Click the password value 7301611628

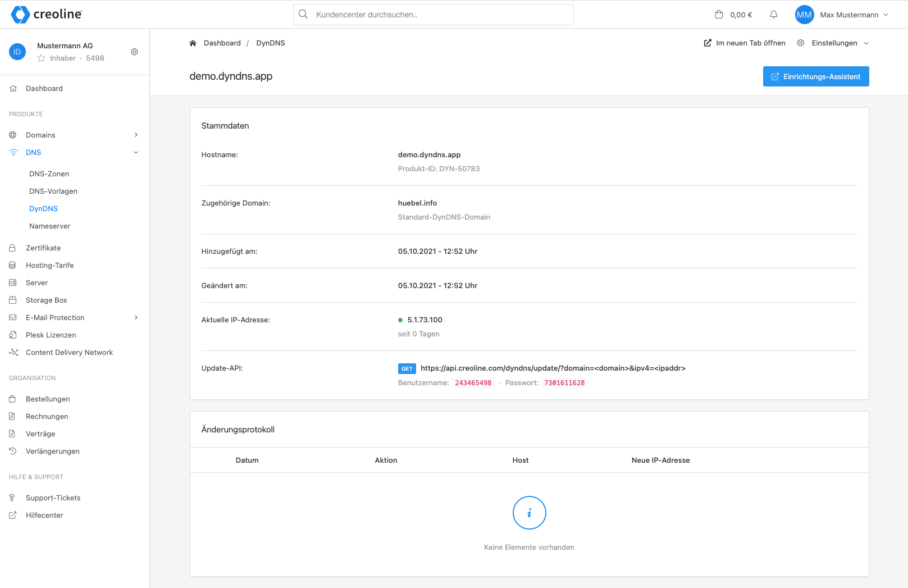click(564, 383)
